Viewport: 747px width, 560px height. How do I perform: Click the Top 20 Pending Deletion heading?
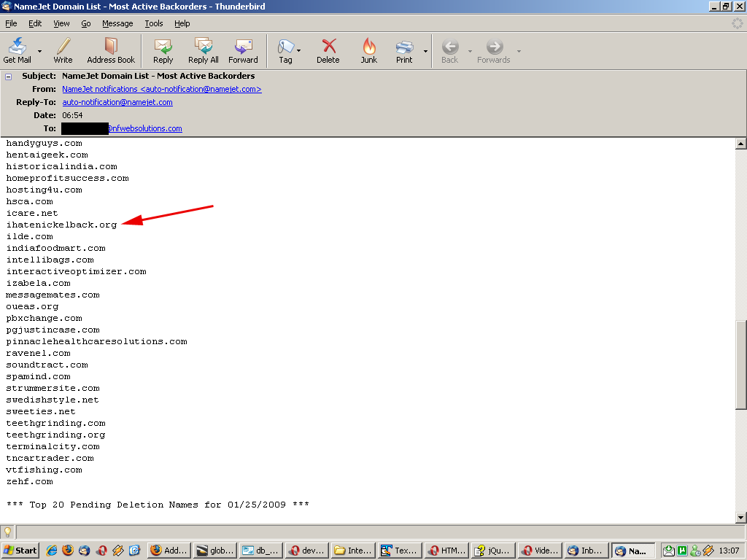coord(158,505)
